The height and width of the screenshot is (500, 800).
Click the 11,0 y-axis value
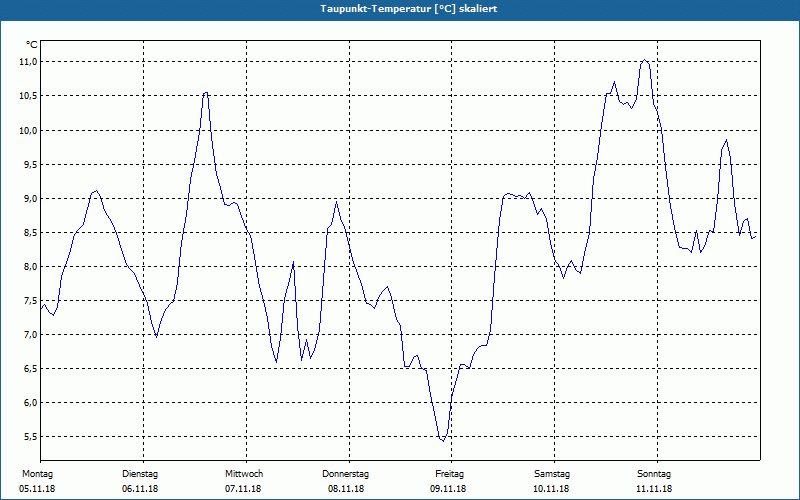point(29,62)
